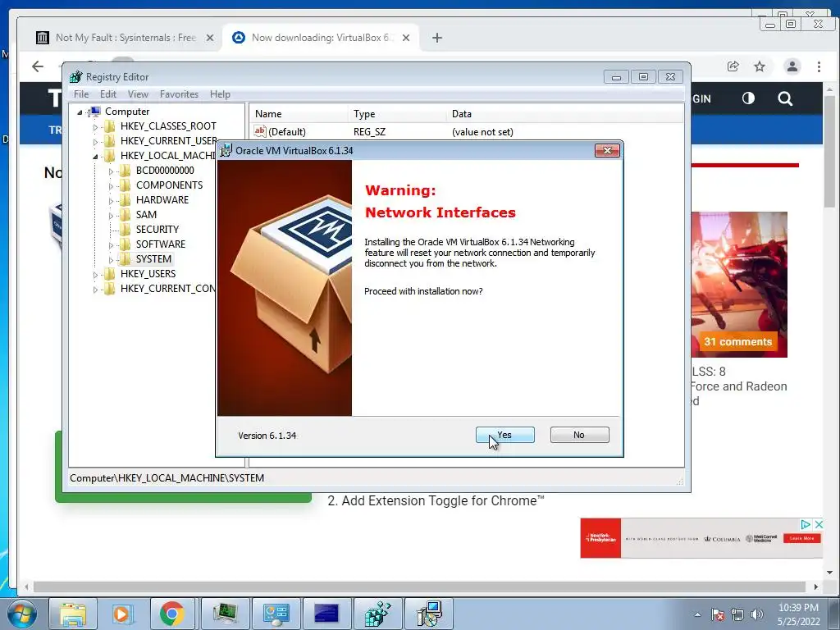
Task: Confirm installation with the Yes button
Action: tap(504, 435)
